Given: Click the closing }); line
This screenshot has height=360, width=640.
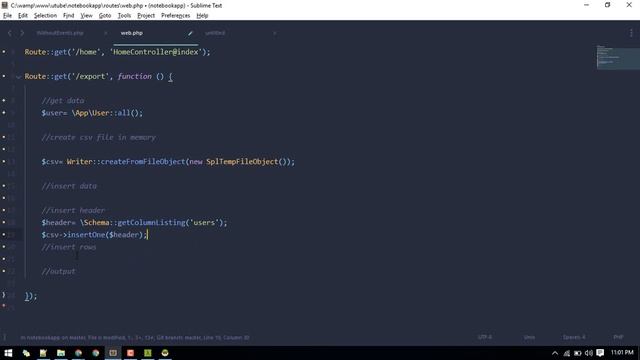Looking at the screenshot, I should point(31,296).
